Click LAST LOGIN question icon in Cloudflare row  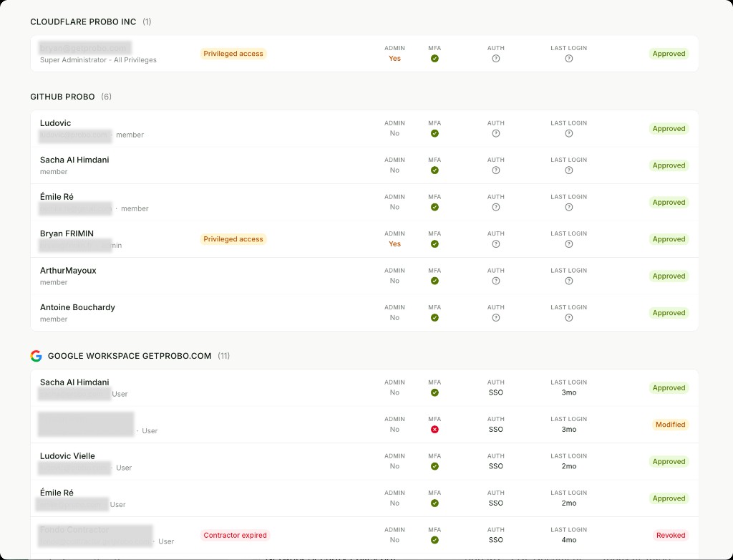point(569,59)
